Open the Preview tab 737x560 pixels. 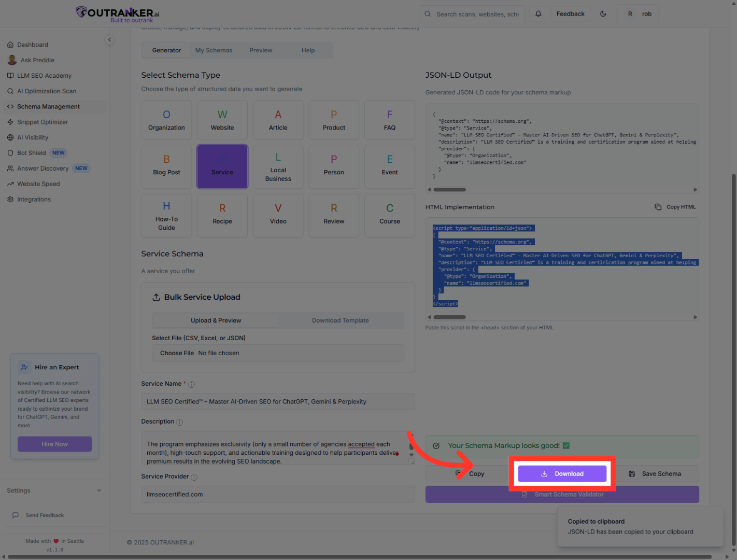[x=261, y=50]
